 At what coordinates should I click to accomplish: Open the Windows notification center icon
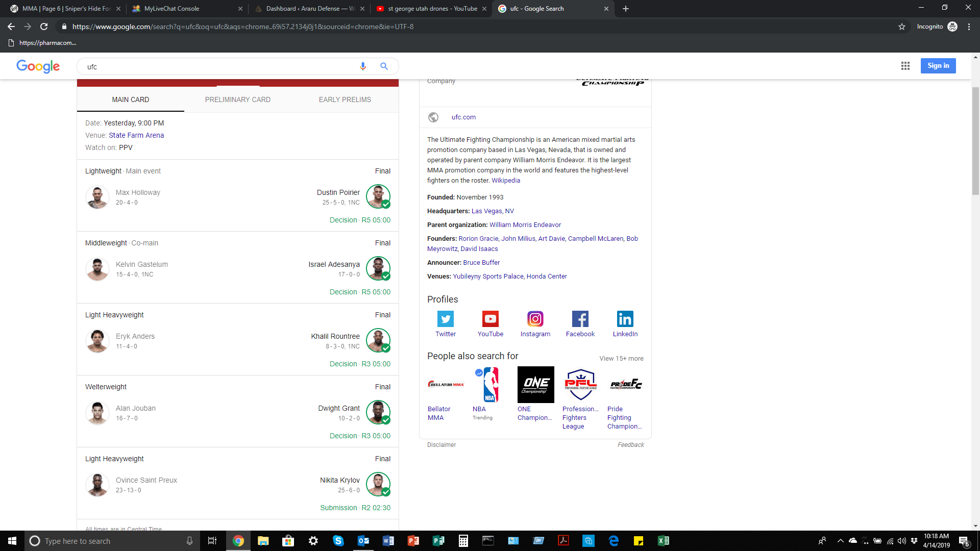click(x=964, y=541)
